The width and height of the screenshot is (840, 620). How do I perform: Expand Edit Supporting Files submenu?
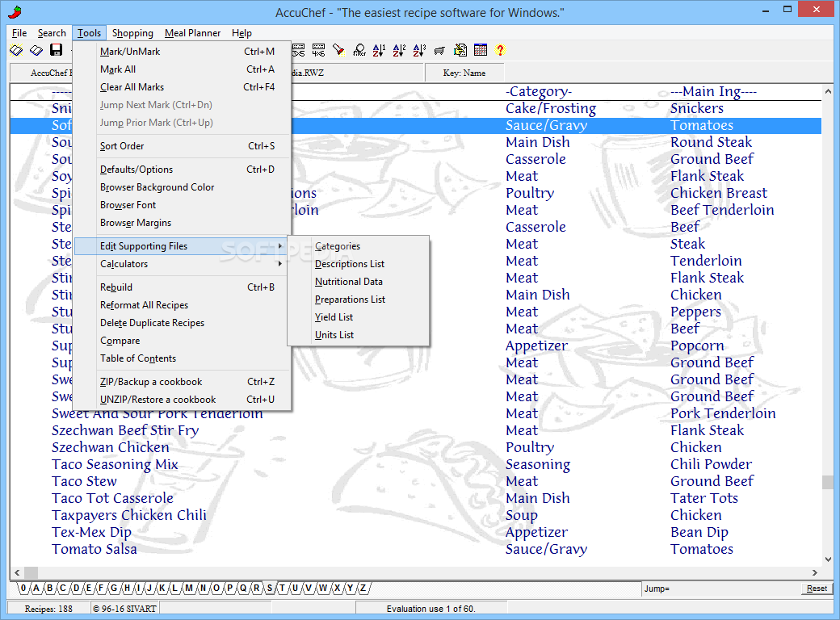click(x=183, y=245)
